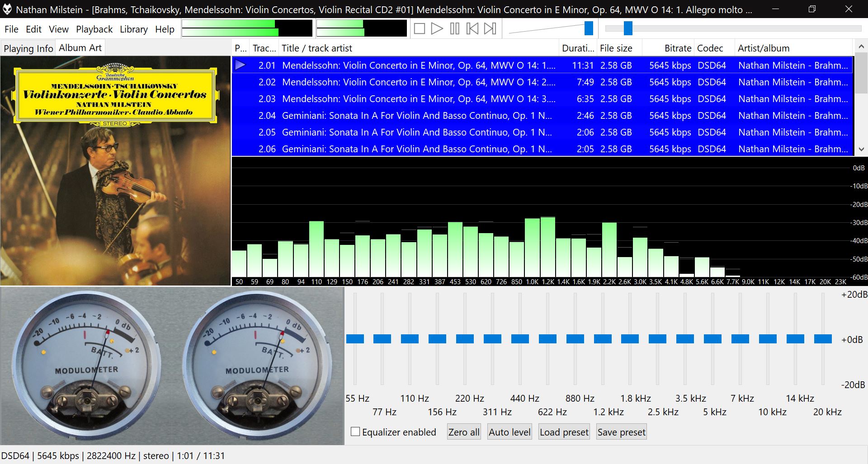The width and height of the screenshot is (868, 464).
Task: Switch to the Album Art tab
Action: coord(80,48)
